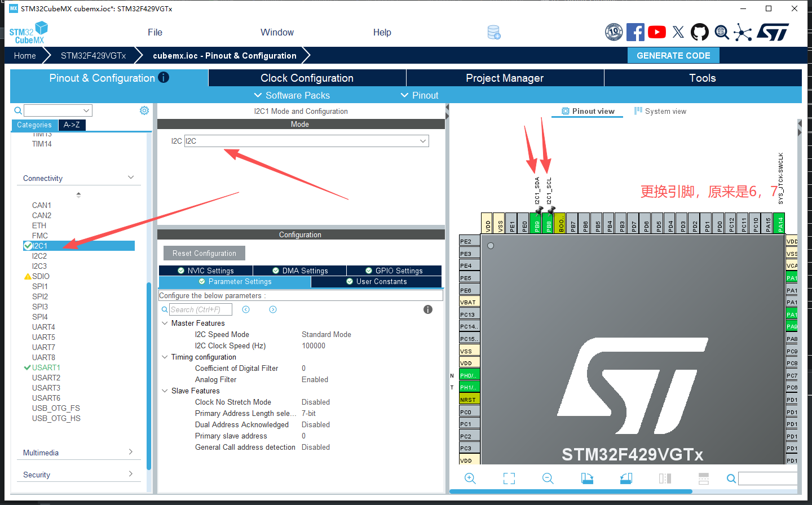Switch to the Tools tab

[x=703, y=78]
